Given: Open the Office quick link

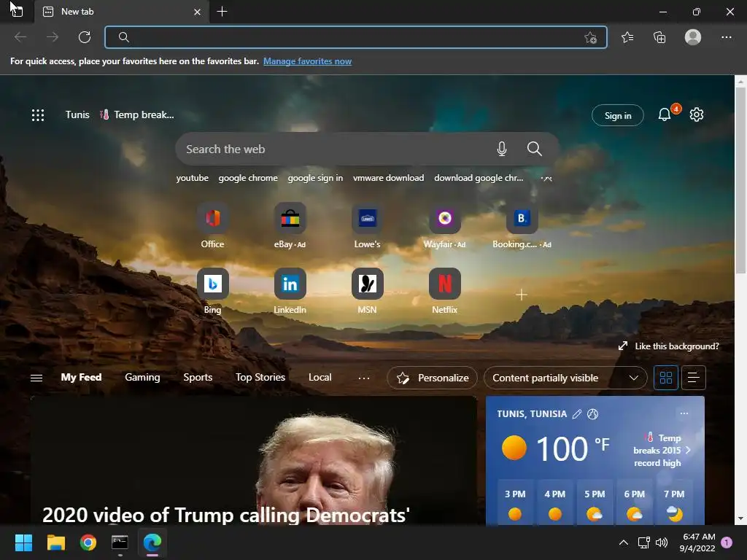Looking at the screenshot, I should click(212, 226).
